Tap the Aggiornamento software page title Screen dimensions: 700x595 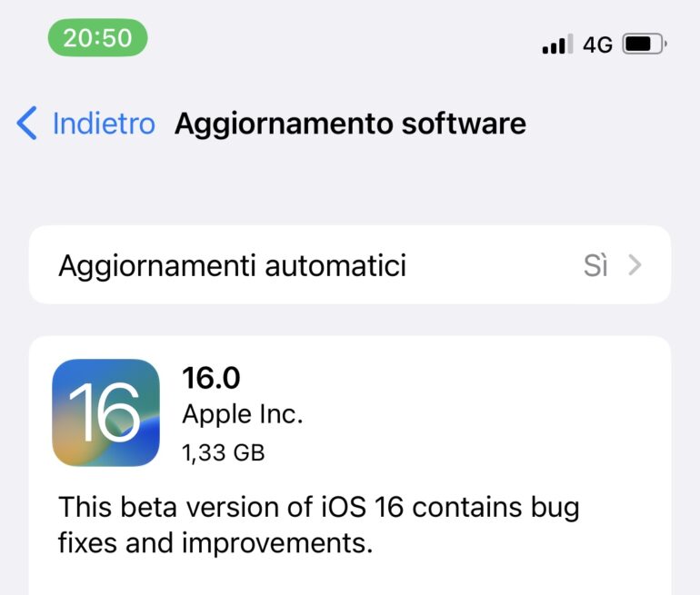[x=350, y=124]
